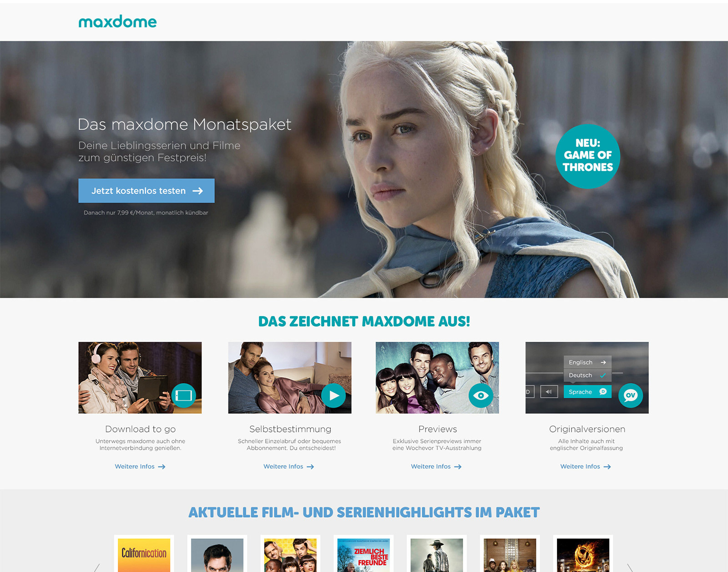This screenshot has height=572, width=728.
Task: Click Das zeichnet maxdome aus heading
Action: click(364, 321)
